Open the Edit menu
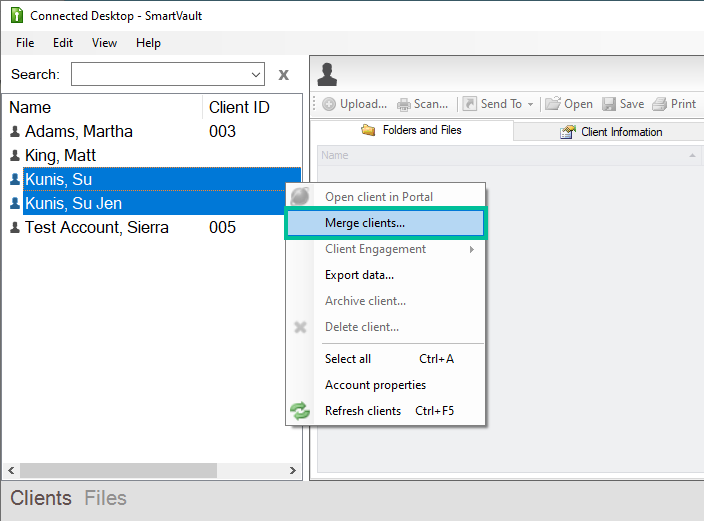 click(62, 43)
